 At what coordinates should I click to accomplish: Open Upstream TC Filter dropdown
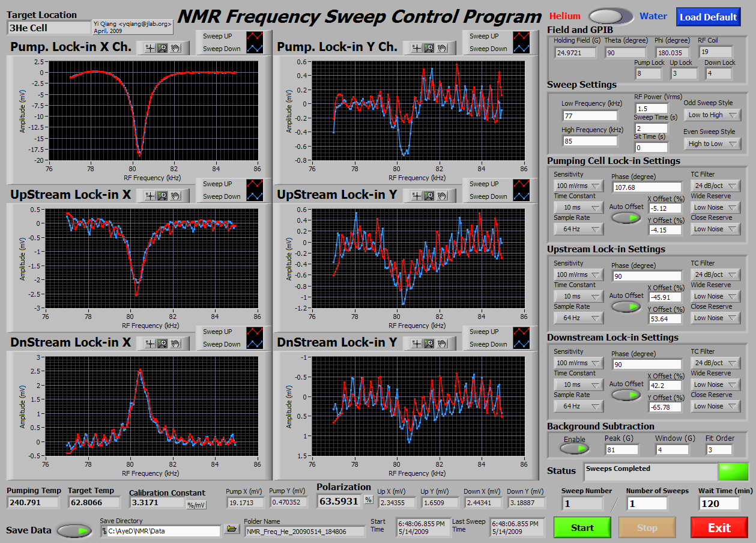pos(716,275)
